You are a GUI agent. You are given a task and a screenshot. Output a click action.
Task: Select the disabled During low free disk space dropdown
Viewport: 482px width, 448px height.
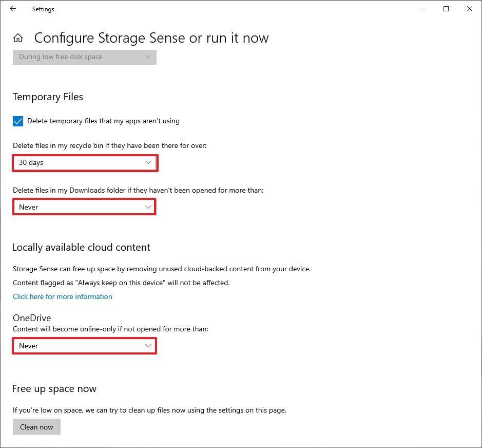(85, 57)
